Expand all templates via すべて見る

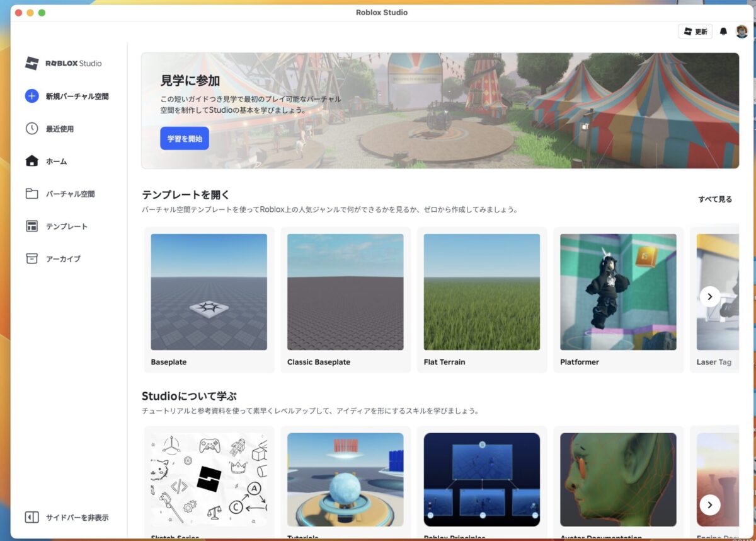[x=714, y=199]
